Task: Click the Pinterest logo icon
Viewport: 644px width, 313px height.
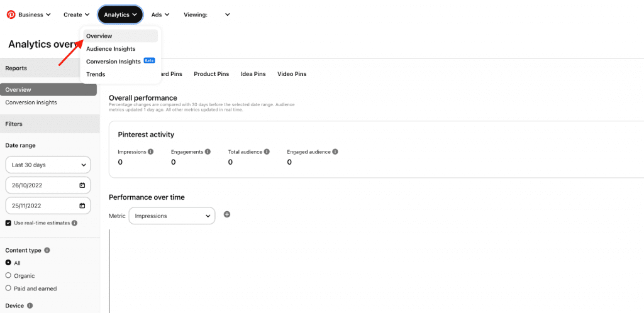Action: 11,14
